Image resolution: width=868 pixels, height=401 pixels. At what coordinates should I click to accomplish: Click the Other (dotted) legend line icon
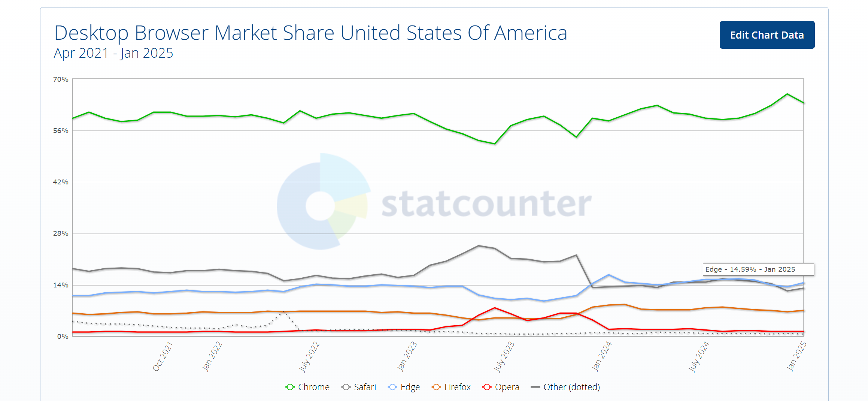point(535,387)
